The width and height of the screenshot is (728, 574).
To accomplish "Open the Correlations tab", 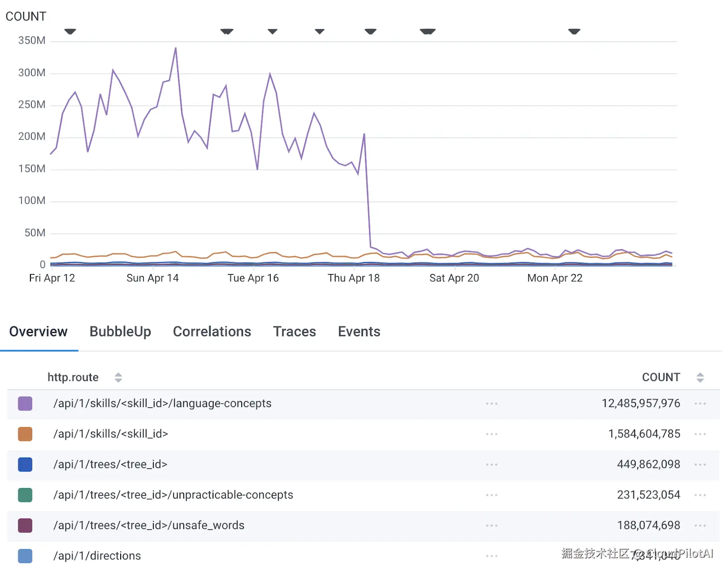I will (212, 331).
